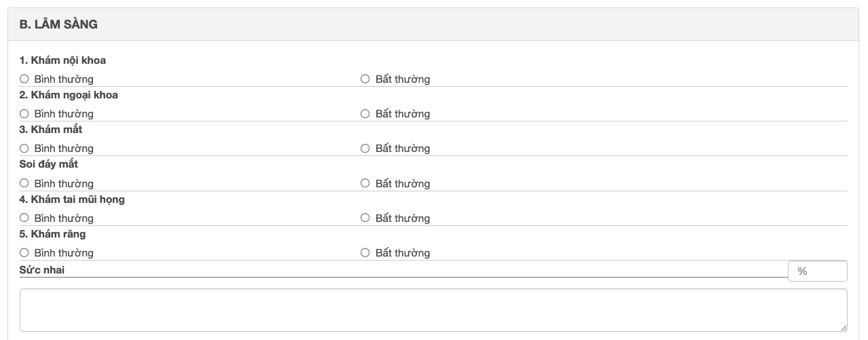Click the B. LÂM SÀNG section header

[58, 24]
